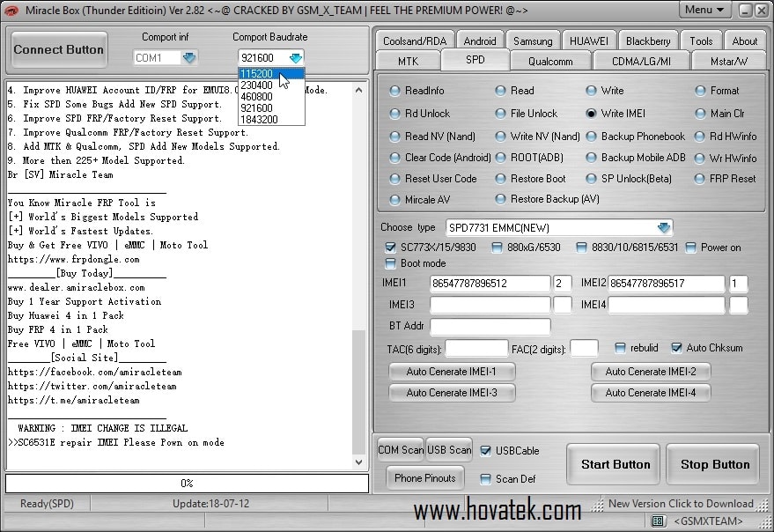The width and height of the screenshot is (774, 532).
Task: Switch to the Qualcomm tab
Action: coord(550,62)
